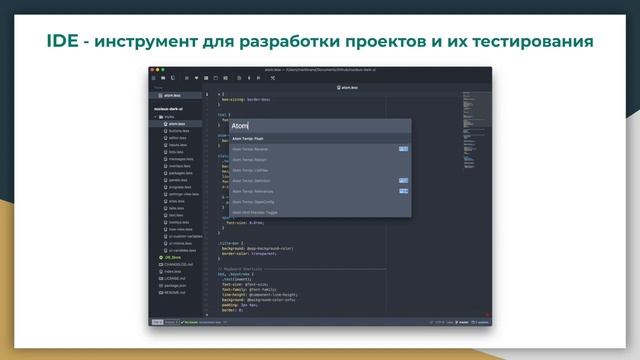
Task: Open panels.less in the tree view
Action: pyautogui.click(x=176, y=180)
